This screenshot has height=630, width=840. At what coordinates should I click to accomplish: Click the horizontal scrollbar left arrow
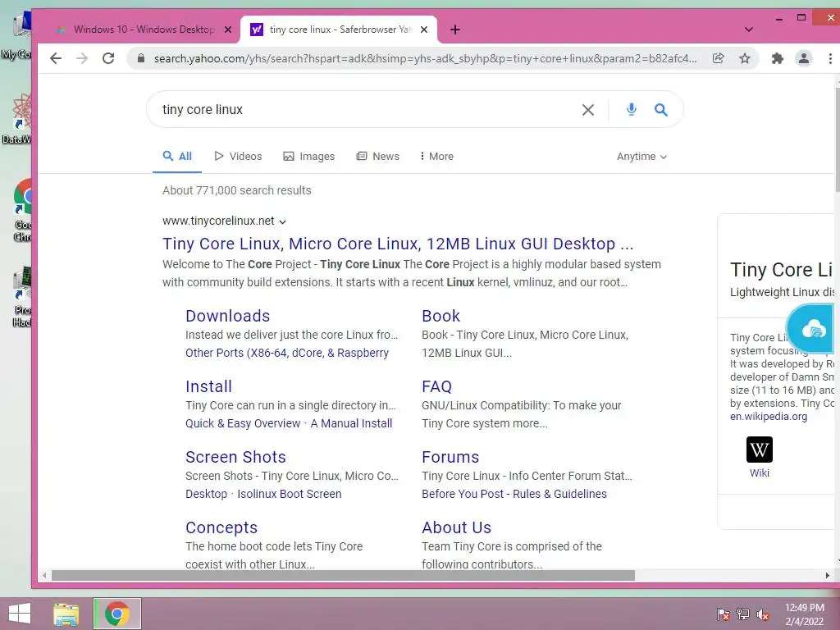pos(44,576)
